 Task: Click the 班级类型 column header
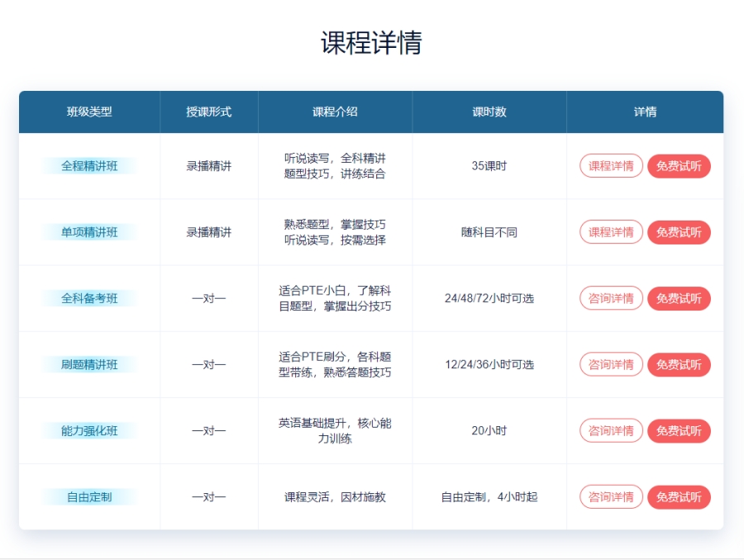tap(89, 112)
